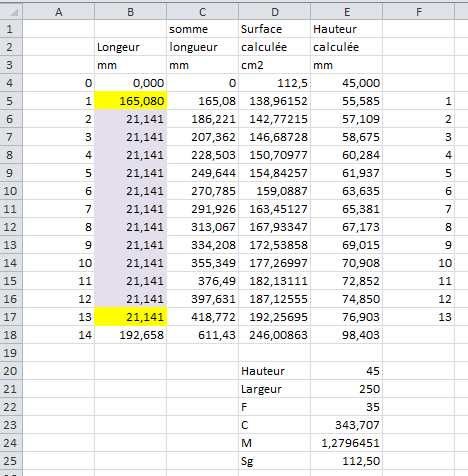Select column B header
468x476 pixels.
pos(130,12)
